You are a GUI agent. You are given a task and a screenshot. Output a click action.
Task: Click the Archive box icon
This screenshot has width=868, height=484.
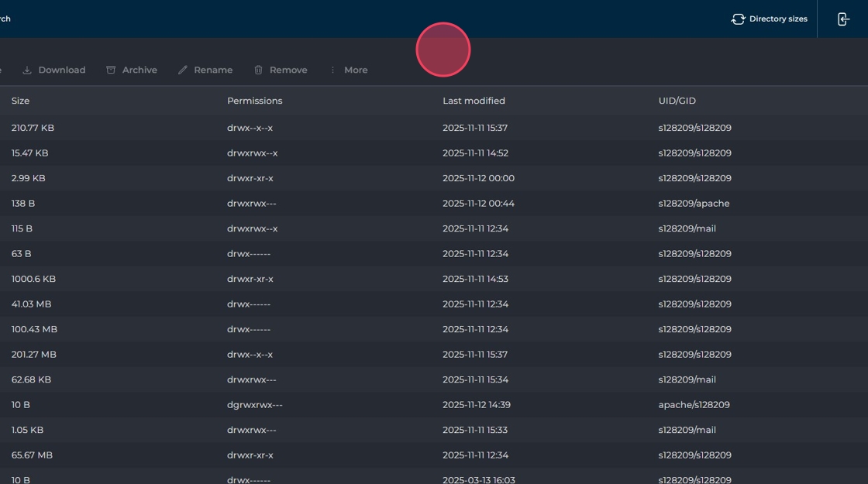(x=111, y=70)
